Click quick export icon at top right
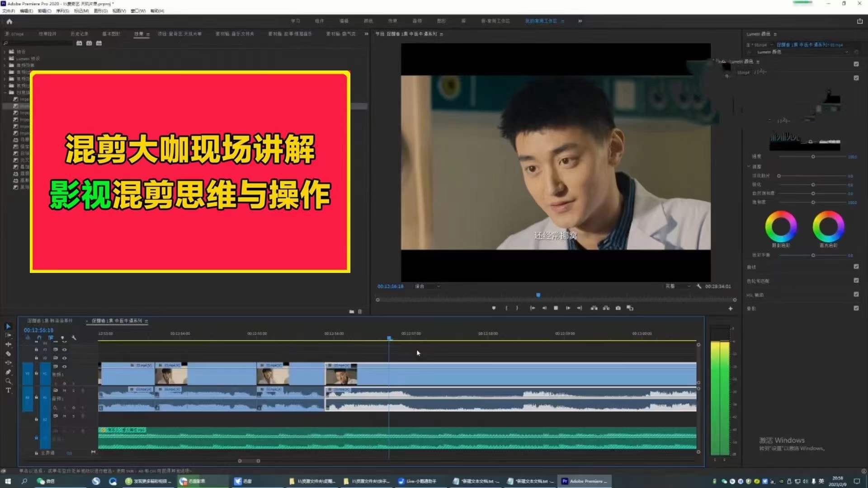The width and height of the screenshot is (868, 488). coord(860,21)
